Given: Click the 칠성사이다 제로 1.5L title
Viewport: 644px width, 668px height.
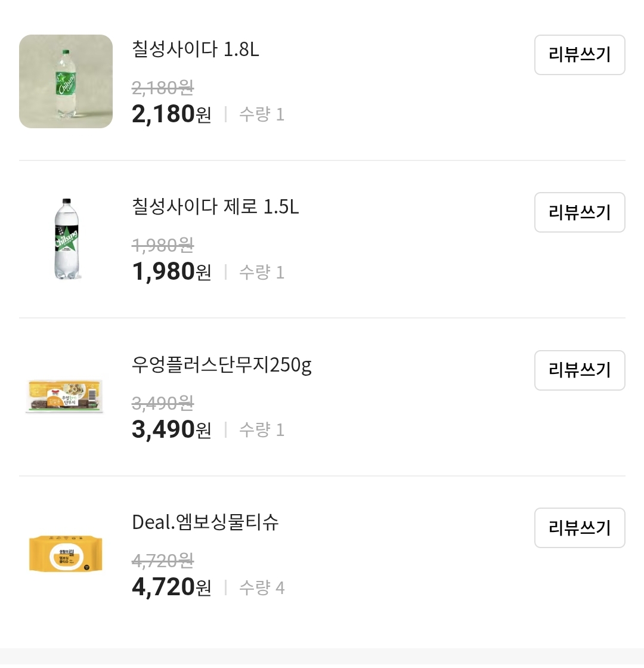Looking at the screenshot, I should [x=215, y=207].
